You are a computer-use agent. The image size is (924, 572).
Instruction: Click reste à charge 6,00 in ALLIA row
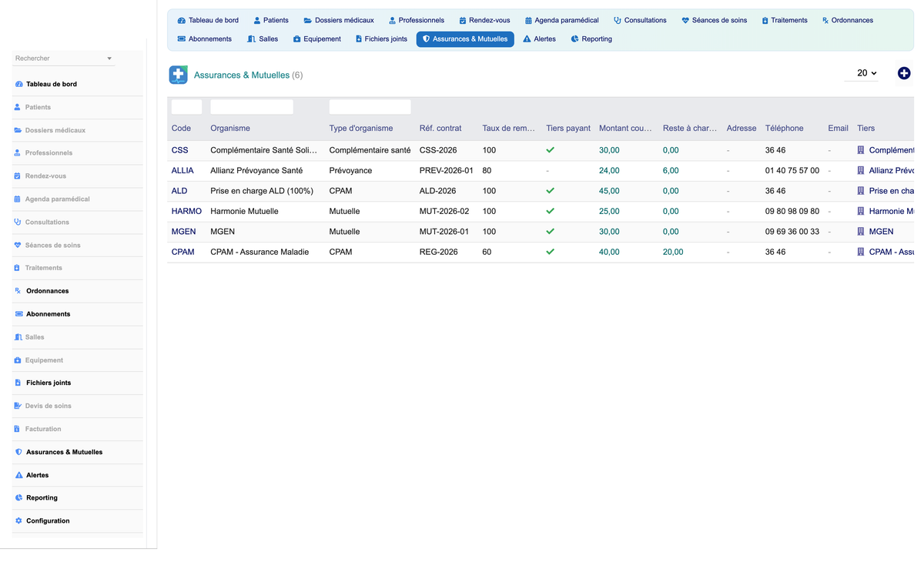671,170
